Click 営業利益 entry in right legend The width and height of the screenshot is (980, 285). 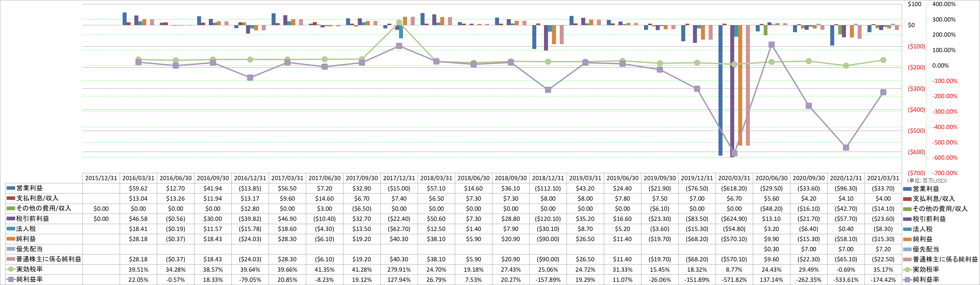click(x=926, y=188)
